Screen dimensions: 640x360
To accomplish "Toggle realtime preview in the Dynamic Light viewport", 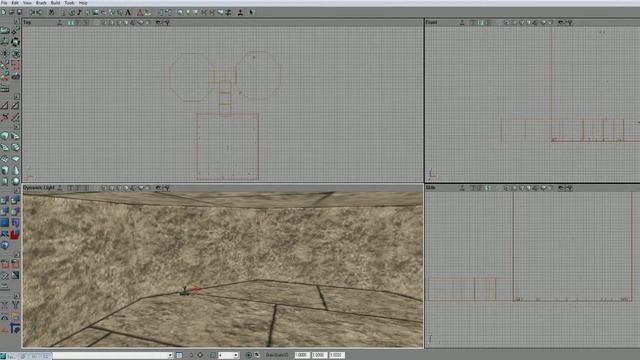I will (x=60, y=188).
